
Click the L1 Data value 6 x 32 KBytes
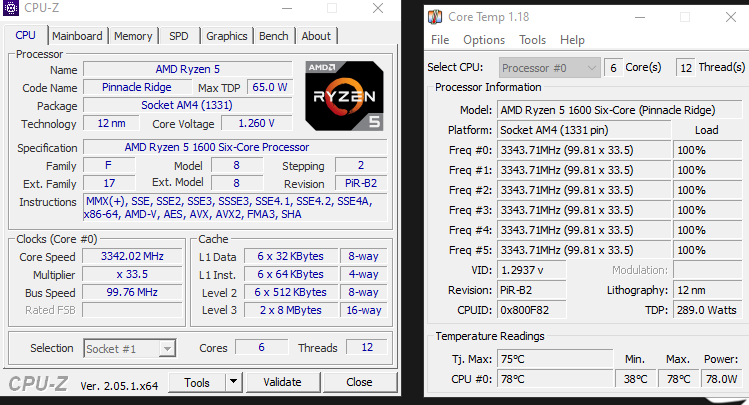pyautogui.click(x=290, y=256)
